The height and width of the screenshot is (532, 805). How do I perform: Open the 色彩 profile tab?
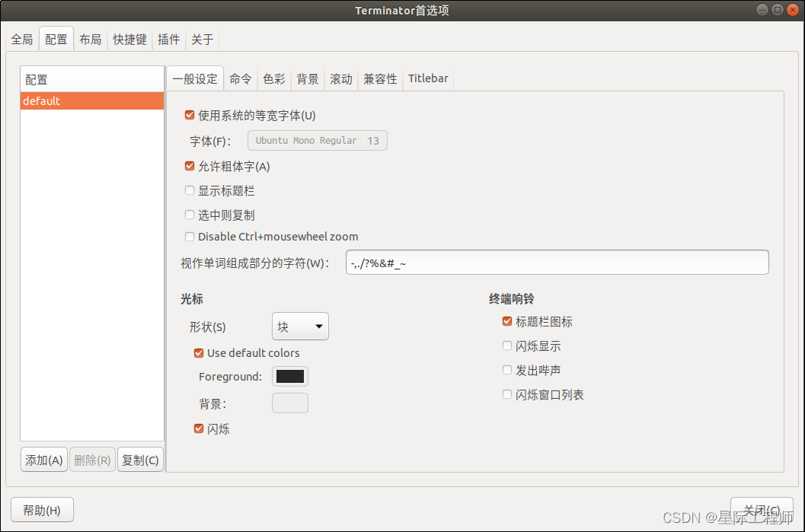(274, 79)
